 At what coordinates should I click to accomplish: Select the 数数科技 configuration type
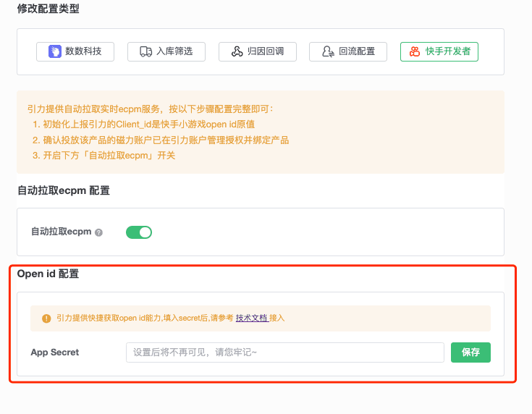[75, 51]
